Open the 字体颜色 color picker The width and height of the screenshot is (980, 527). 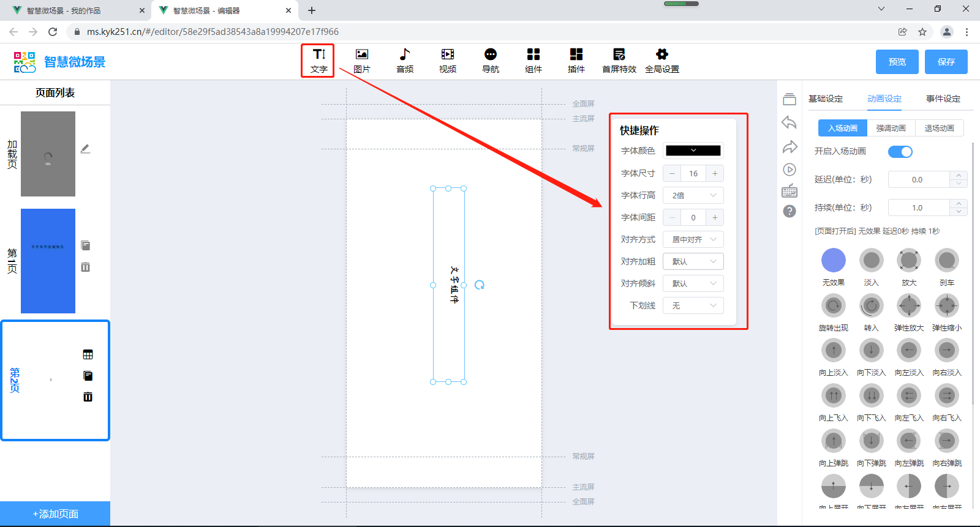click(693, 151)
